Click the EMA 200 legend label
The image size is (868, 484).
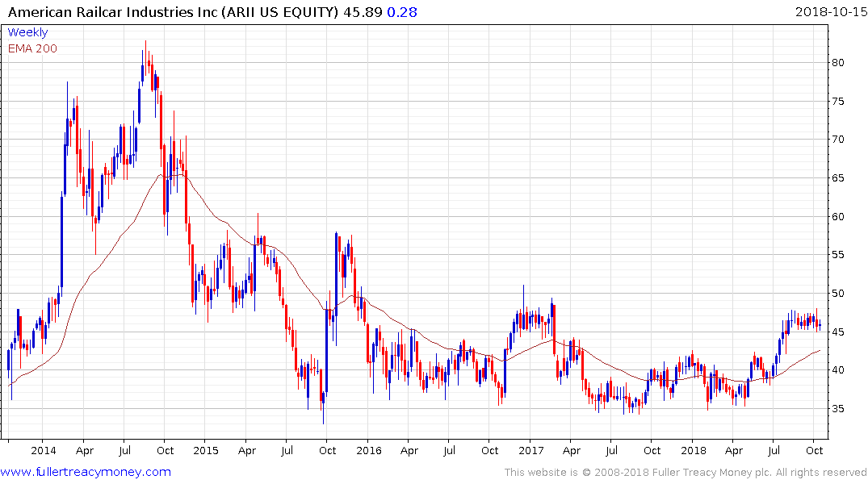(x=32, y=48)
